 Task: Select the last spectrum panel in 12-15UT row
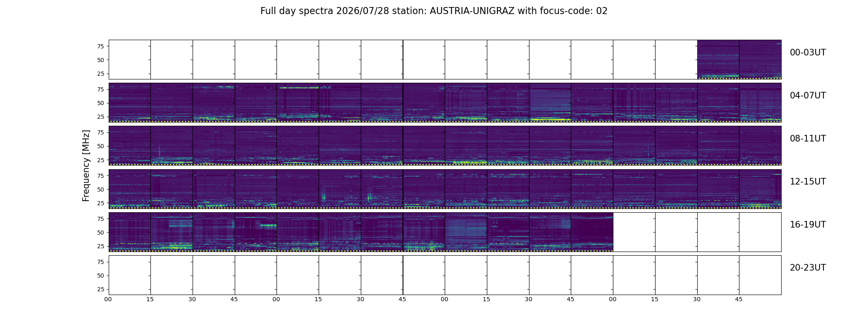(x=760, y=189)
